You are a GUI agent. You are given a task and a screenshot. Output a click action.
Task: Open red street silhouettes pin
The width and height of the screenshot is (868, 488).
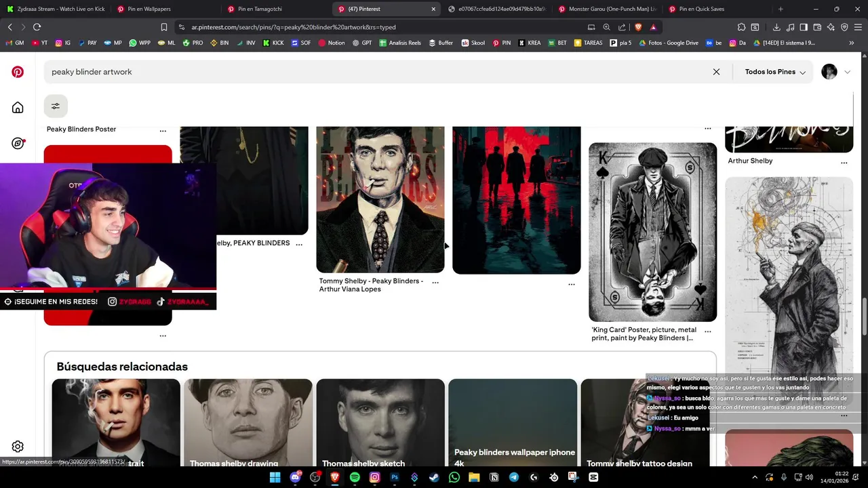coord(517,200)
